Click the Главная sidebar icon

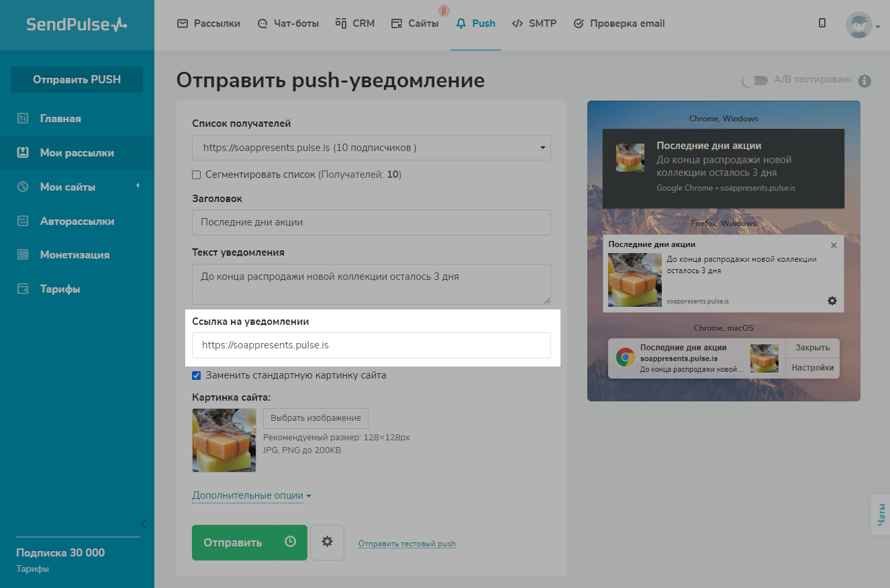coord(23,119)
